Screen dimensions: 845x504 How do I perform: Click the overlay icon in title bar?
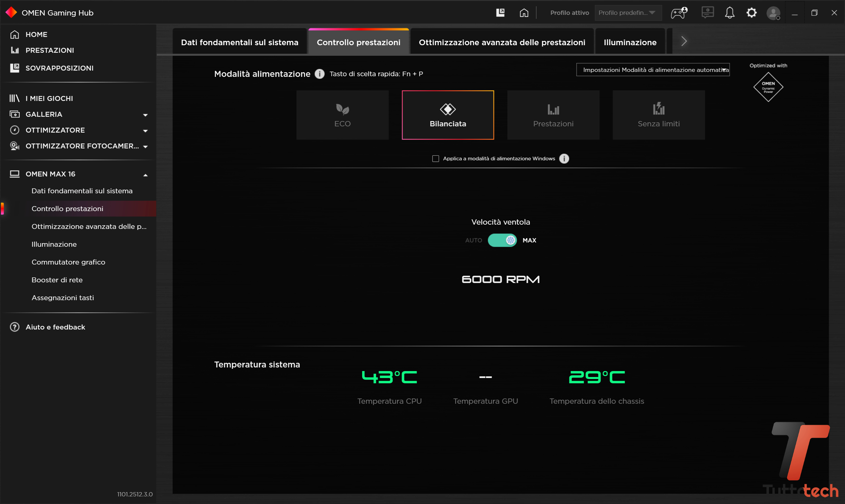click(x=500, y=13)
